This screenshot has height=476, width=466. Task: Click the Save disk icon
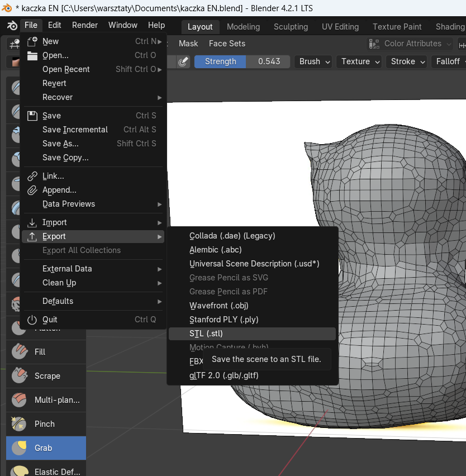pyautogui.click(x=32, y=116)
